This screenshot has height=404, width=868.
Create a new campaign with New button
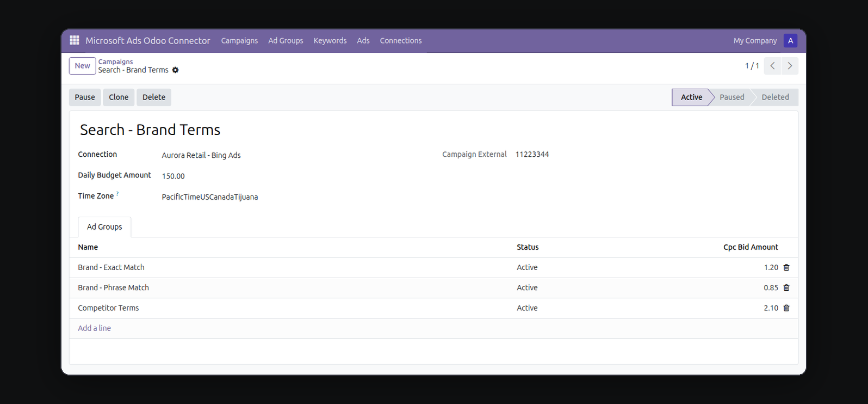83,66
